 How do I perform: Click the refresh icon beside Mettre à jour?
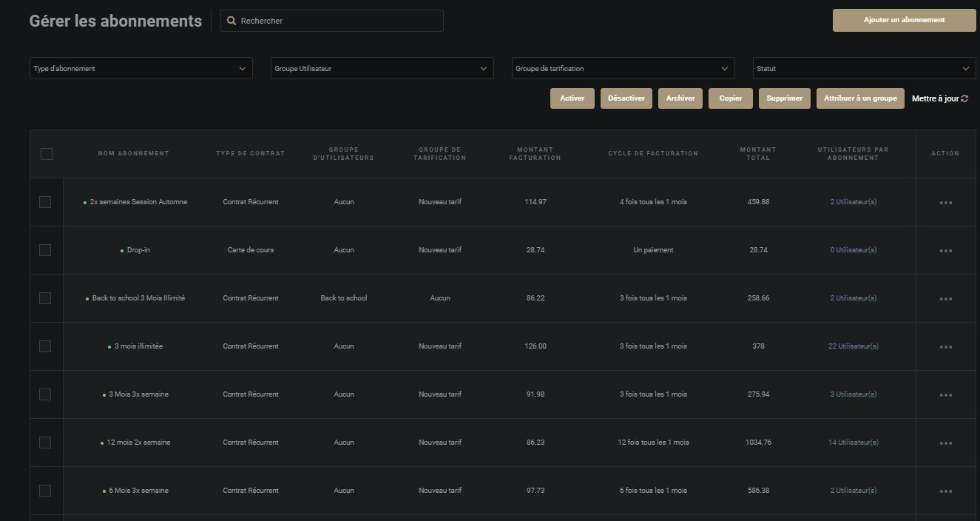(964, 99)
